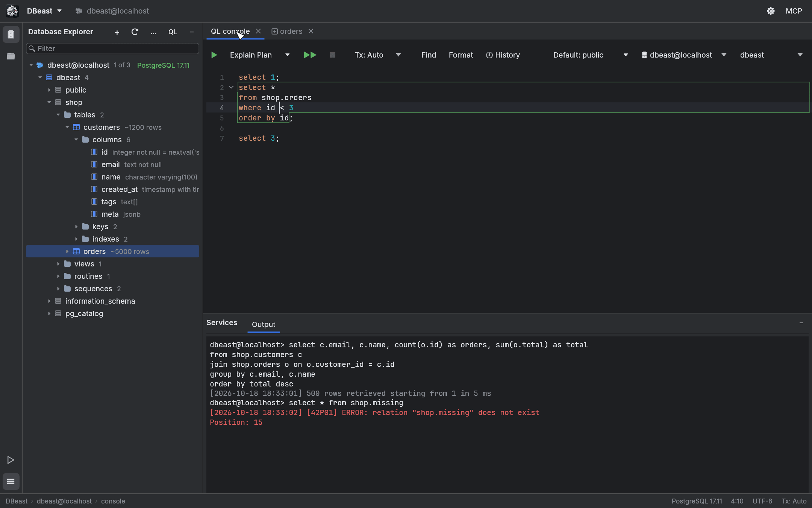Add a new connection with the plus icon
This screenshot has height=508, width=812.
coord(117,32)
